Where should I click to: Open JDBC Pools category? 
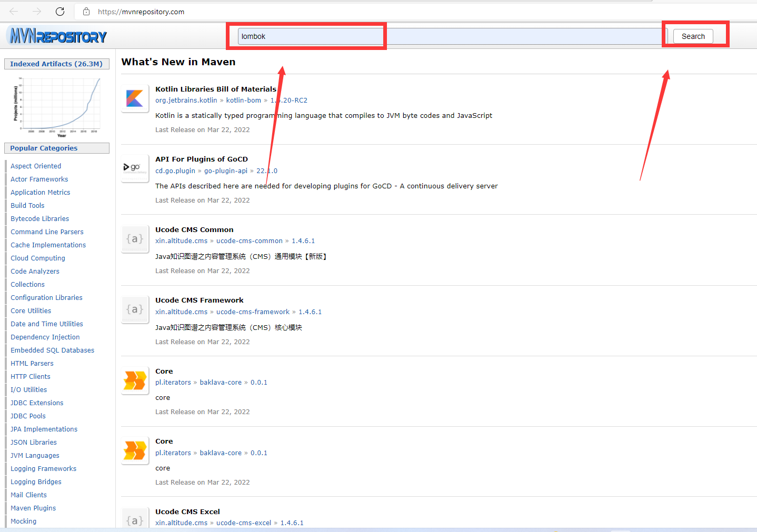[x=28, y=416]
